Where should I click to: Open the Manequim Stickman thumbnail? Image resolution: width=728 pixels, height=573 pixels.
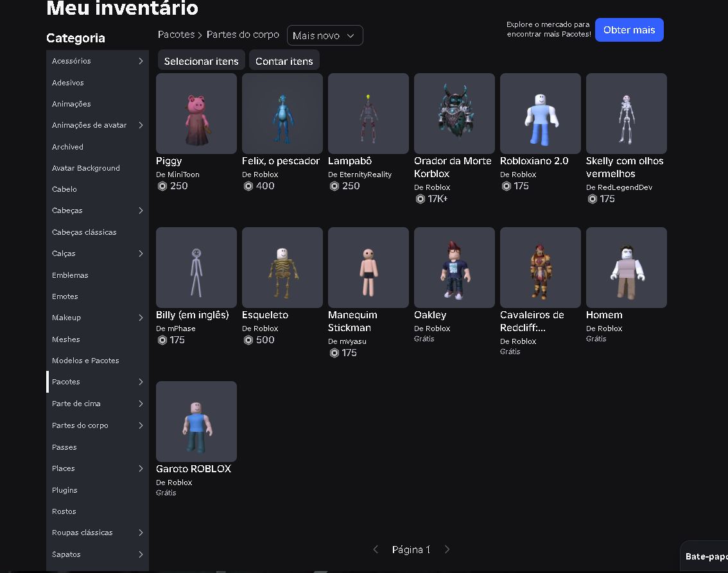click(x=368, y=267)
